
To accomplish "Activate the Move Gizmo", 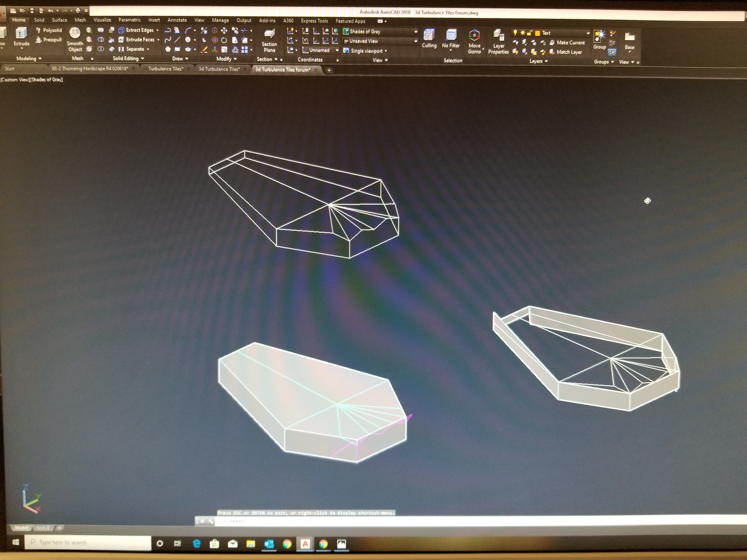I will (x=474, y=35).
